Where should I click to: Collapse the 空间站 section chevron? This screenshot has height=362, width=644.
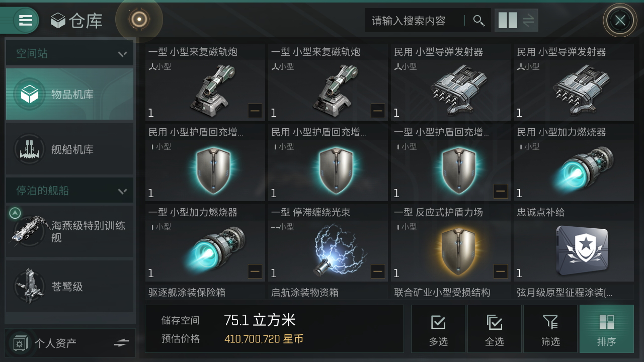pos(122,54)
